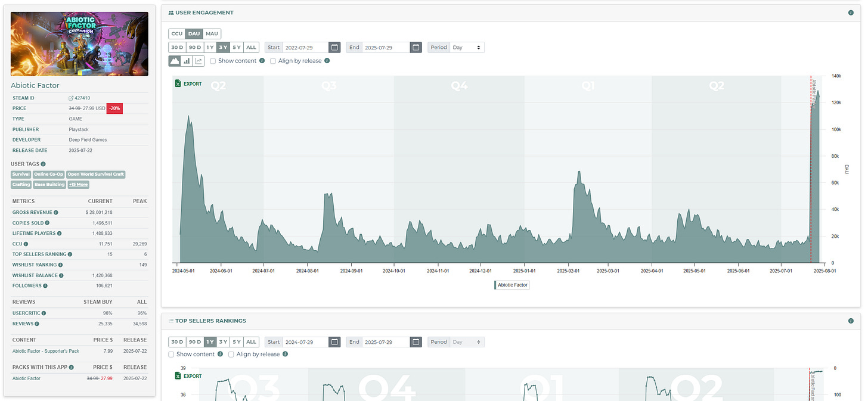This screenshot has width=868, height=401.
Task: Select 3 Y range in User Engagement
Action: [223, 47]
